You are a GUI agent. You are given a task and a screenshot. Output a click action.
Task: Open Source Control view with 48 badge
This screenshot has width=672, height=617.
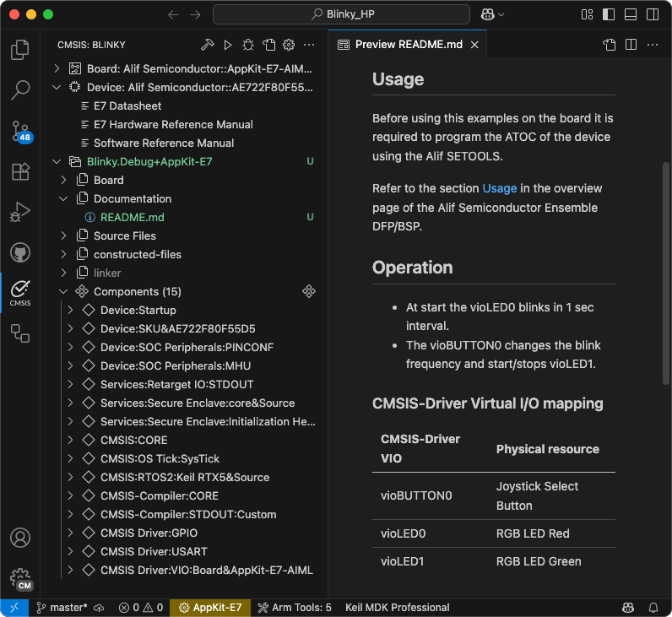coord(20,132)
